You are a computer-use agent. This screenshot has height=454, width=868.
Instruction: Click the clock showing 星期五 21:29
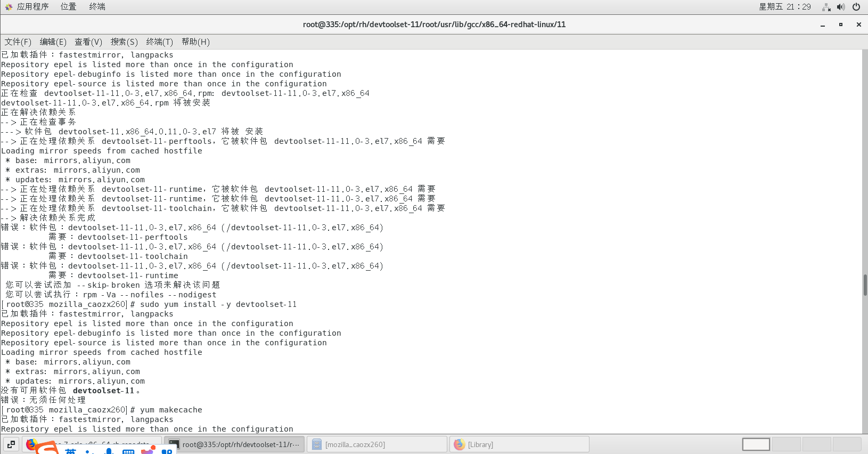[x=784, y=7]
